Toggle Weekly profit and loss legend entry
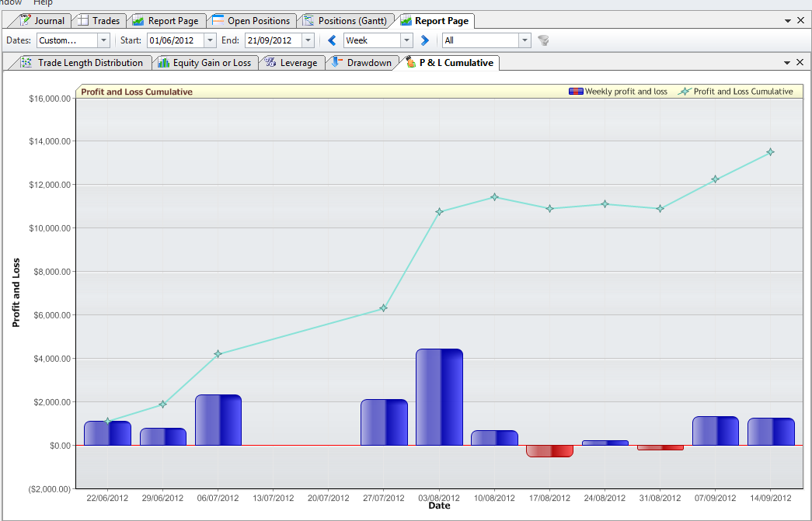Image resolution: width=812 pixels, height=521 pixels. [x=618, y=92]
